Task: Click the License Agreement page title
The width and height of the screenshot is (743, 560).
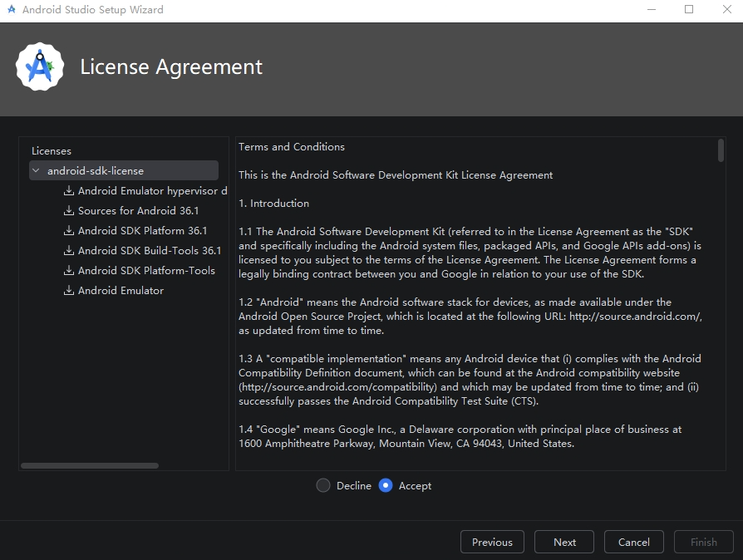Action: [171, 66]
